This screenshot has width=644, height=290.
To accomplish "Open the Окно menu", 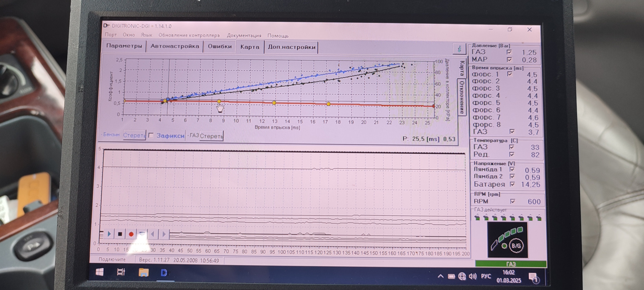I will coord(129,35).
